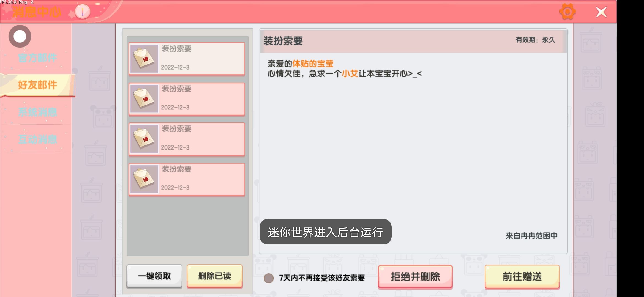Viewport: 644px width, 297px height.
Task: Click envelope icon of second 装扮索要 mail
Action: pos(144,99)
